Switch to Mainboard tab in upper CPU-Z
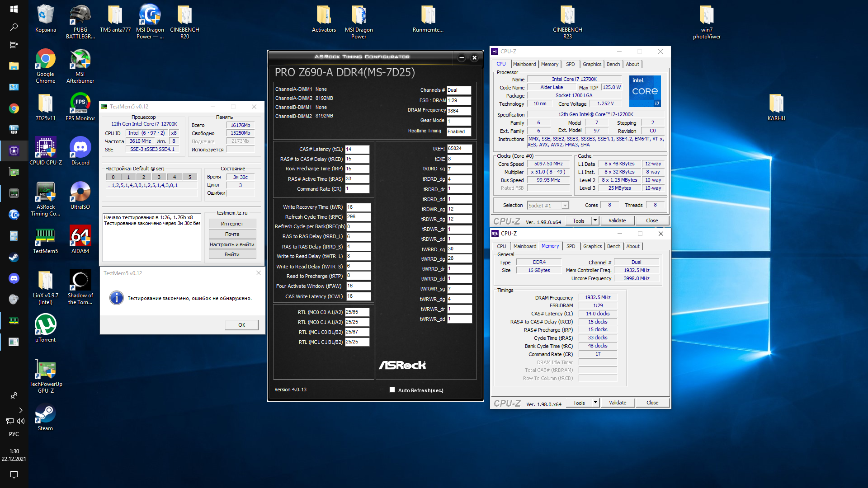This screenshot has height=488, width=868. click(x=524, y=64)
